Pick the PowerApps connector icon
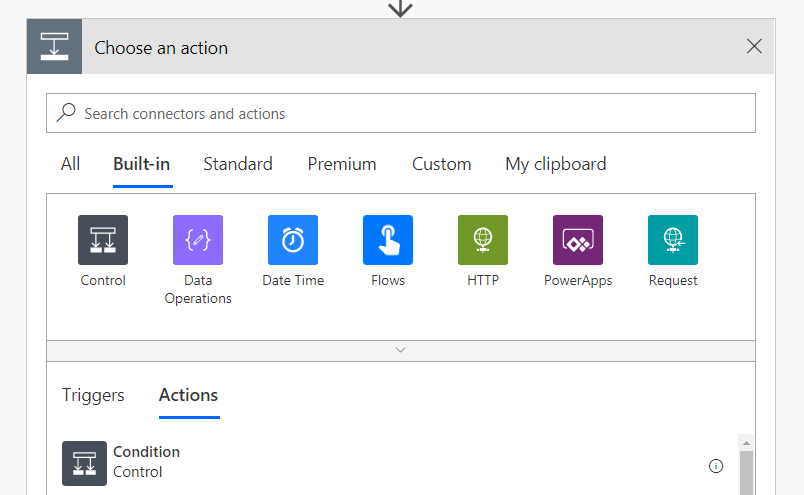804x495 pixels. (x=578, y=240)
